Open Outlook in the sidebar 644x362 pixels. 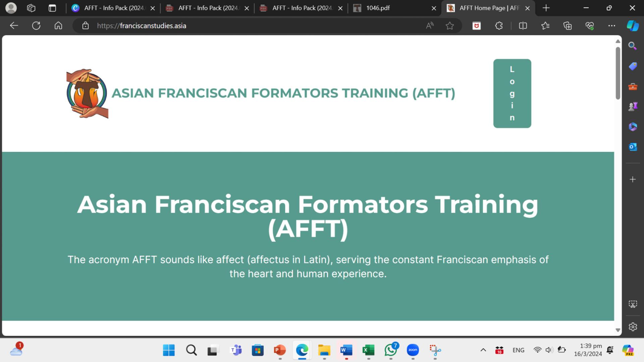[633, 147]
